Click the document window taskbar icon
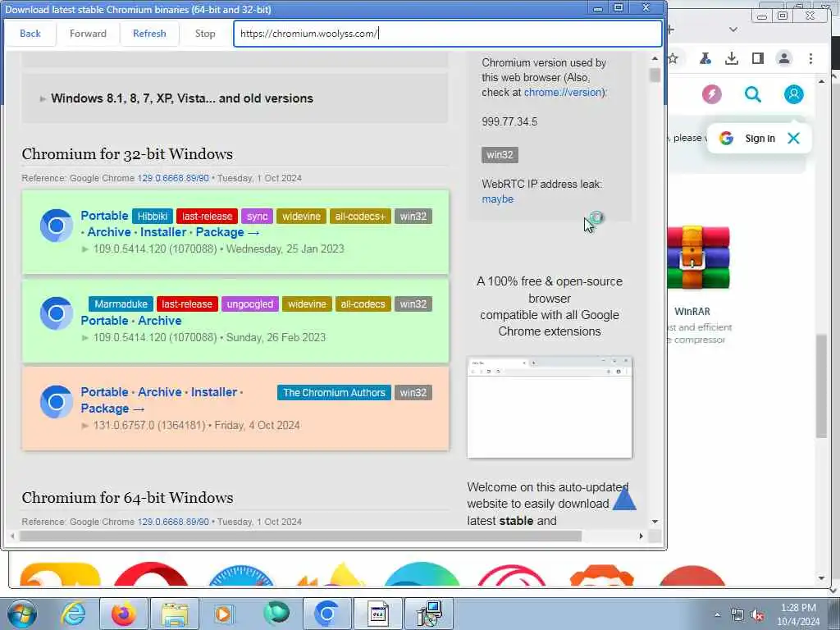 (x=378, y=614)
